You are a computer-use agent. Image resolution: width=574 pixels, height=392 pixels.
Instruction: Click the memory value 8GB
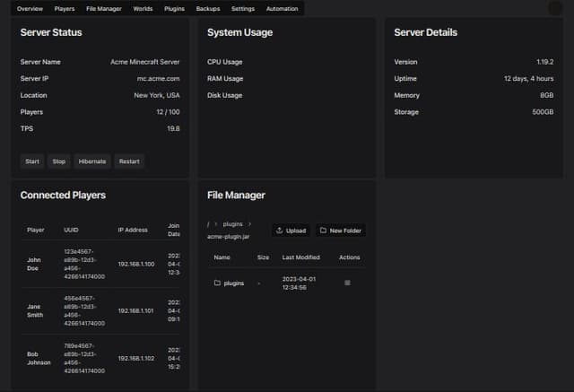coord(547,95)
